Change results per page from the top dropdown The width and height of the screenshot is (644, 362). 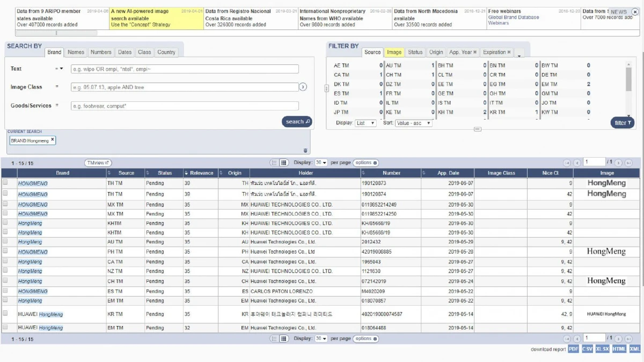321,162
